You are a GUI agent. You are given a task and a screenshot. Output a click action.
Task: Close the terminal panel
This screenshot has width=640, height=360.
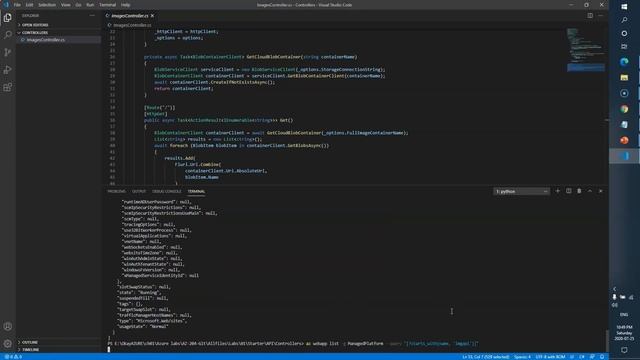600,191
